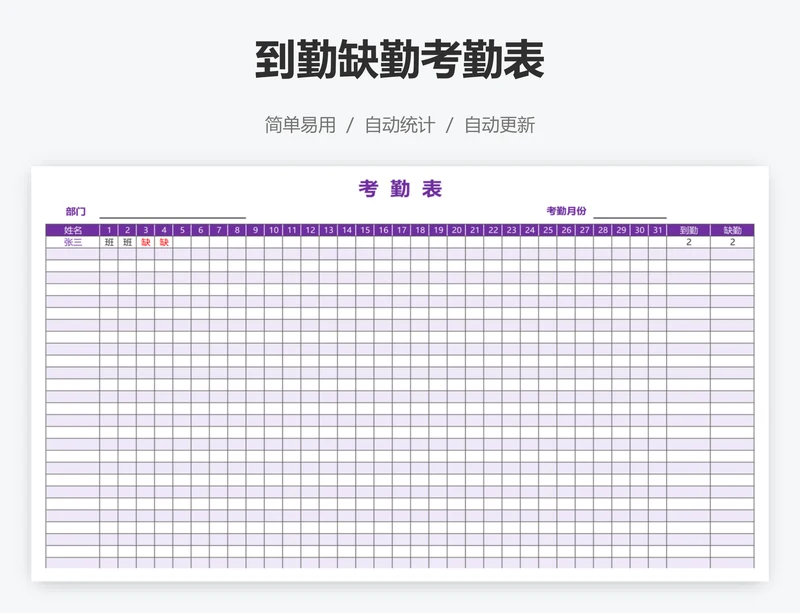Select the 姓名 column header
800x613 pixels.
tap(73, 230)
